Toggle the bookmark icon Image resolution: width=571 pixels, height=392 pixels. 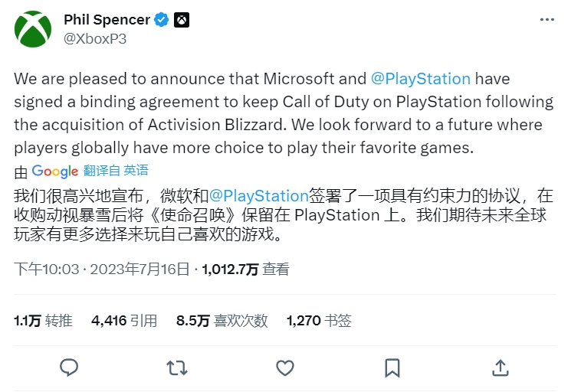coord(392,367)
